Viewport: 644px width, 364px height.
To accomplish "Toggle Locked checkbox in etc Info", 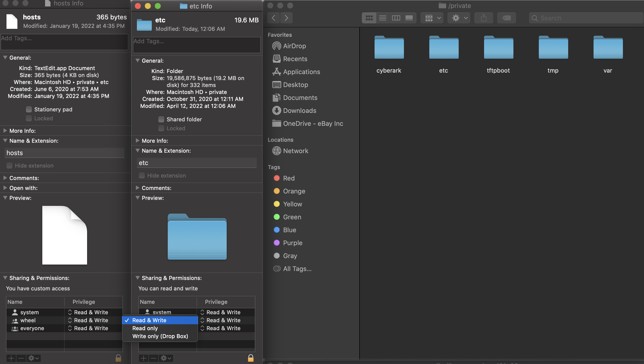I will [x=161, y=129].
